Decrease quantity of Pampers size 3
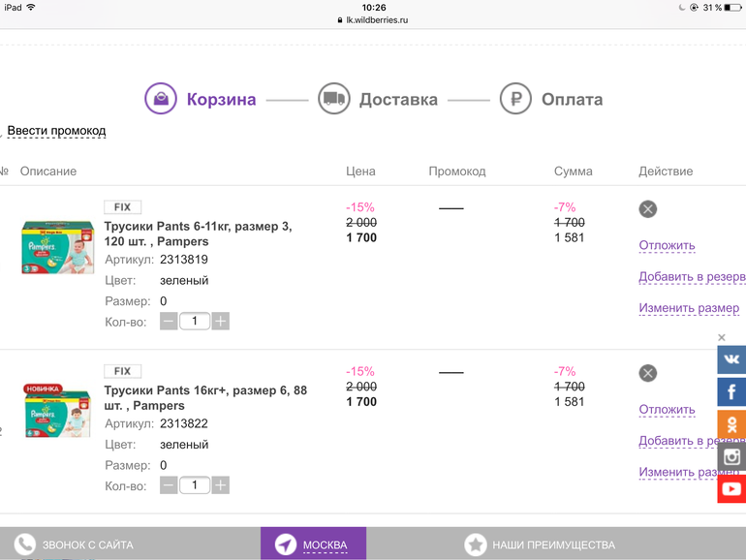This screenshot has width=746, height=560. 169,321
